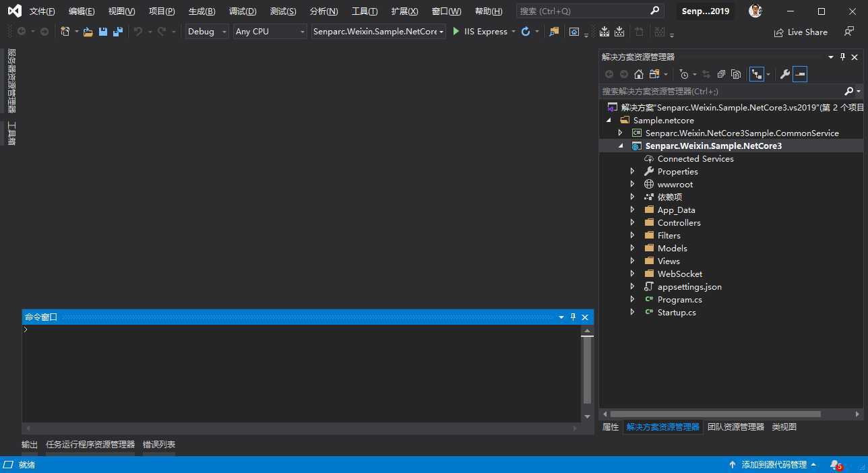Click the Collapse All icon in Solution Explorer

pyautogui.click(x=721, y=74)
